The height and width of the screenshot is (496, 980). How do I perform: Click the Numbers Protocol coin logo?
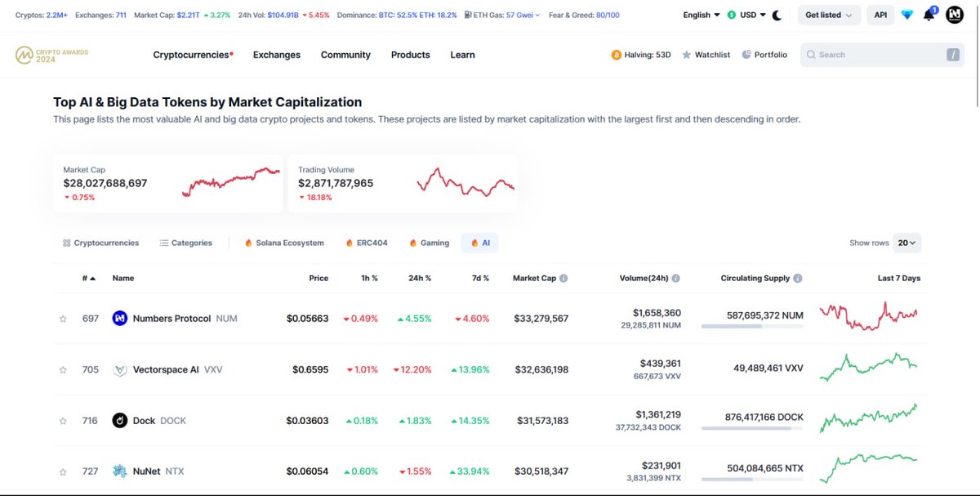pyautogui.click(x=119, y=318)
